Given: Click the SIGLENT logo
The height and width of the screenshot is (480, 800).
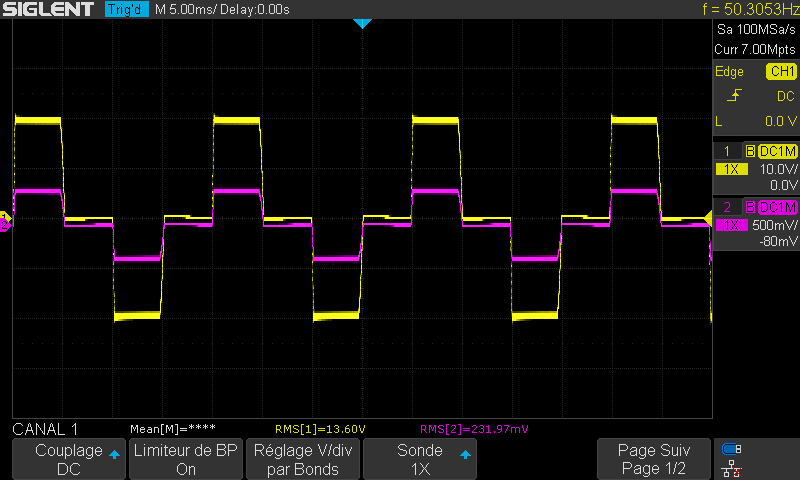Looking at the screenshot, I should point(48,9).
